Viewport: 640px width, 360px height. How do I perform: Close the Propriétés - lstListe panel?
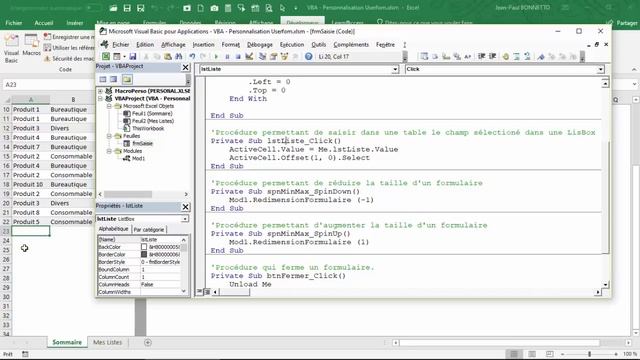click(x=185, y=207)
